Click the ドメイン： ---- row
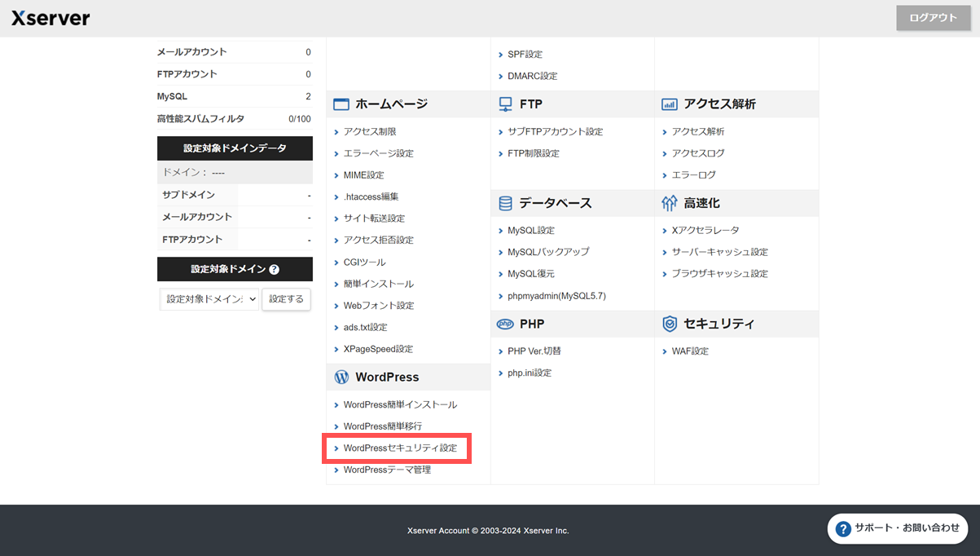The height and width of the screenshot is (556, 980). 235,172
